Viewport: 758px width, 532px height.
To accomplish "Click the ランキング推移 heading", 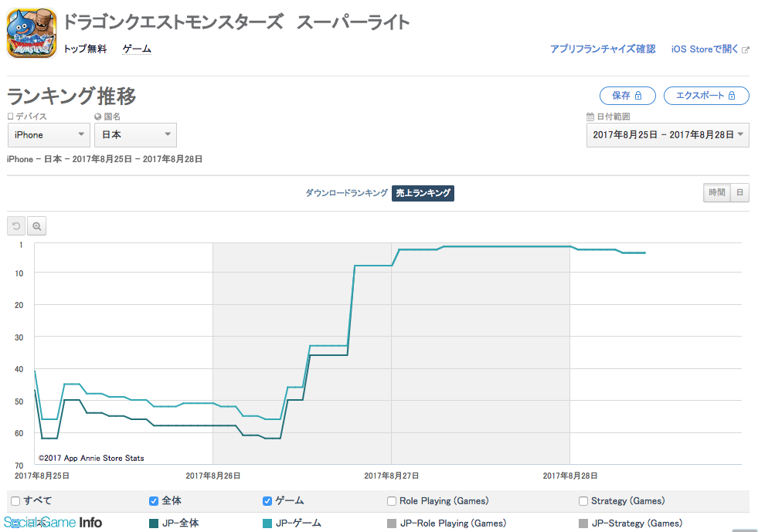I will click(x=72, y=96).
